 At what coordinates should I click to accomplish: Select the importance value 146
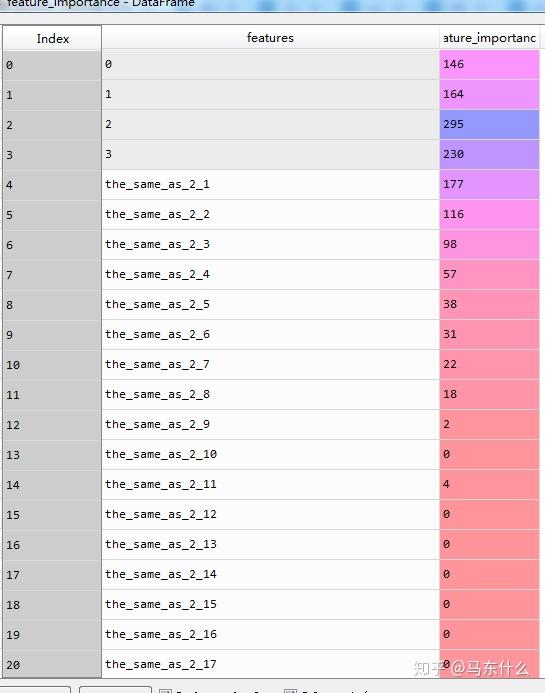489,64
